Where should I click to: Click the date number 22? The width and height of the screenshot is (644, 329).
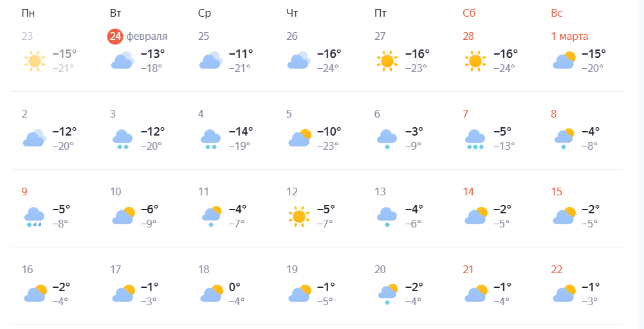557,270
